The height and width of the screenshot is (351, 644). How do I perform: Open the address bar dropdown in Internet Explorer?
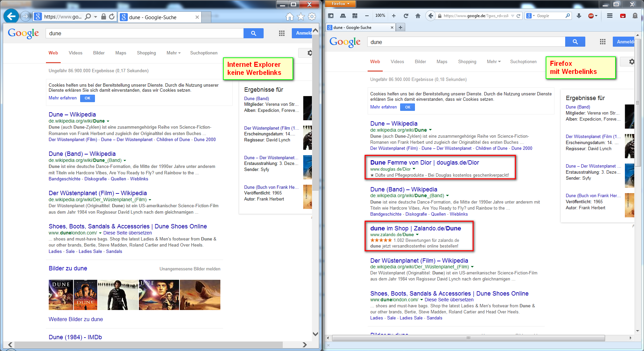pos(96,17)
